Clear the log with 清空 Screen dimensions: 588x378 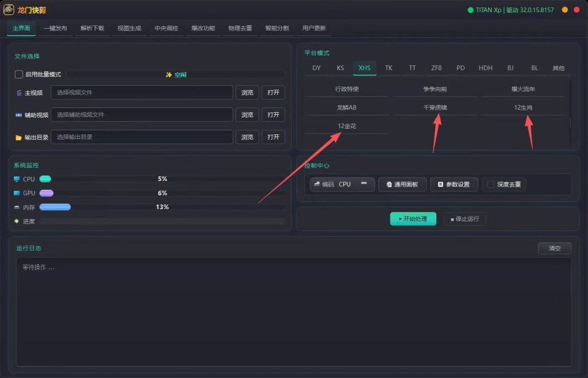(x=555, y=248)
